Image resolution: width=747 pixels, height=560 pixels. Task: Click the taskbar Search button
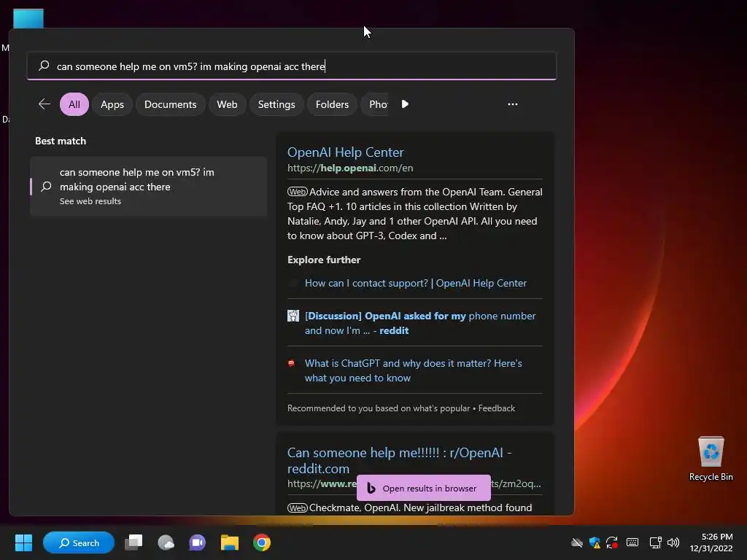(79, 542)
